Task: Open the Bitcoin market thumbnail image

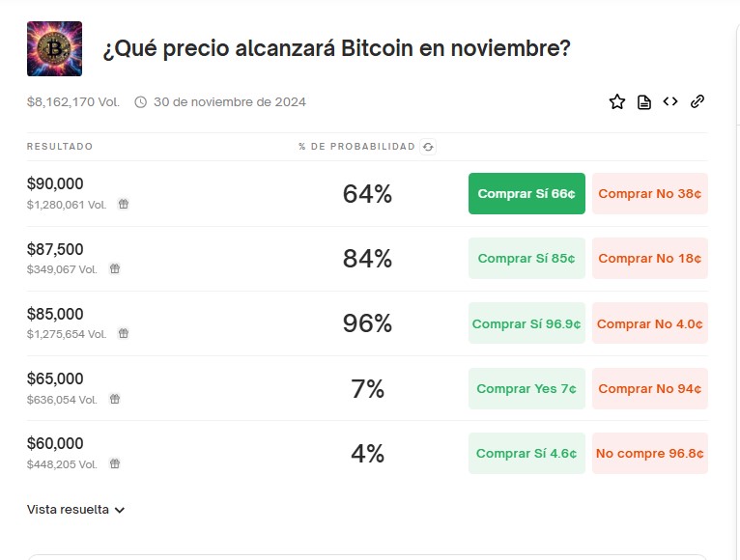Action: click(x=54, y=49)
